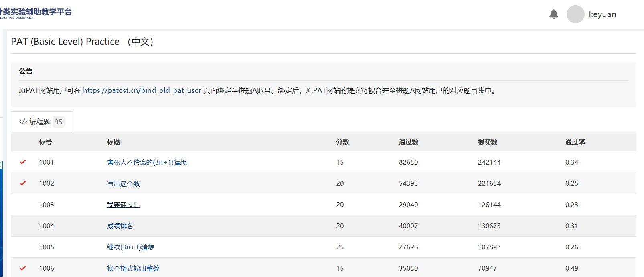Click submission count 242144
This screenshot has width=644, height=277.
click(x=489, y=162)
